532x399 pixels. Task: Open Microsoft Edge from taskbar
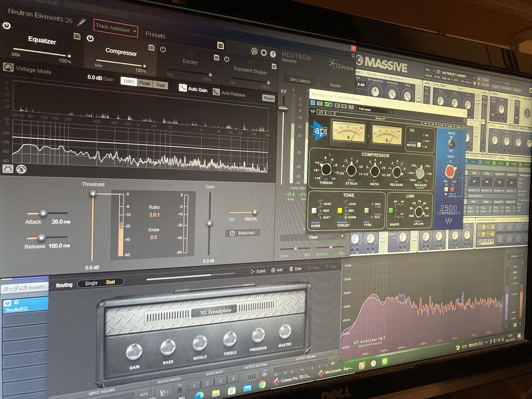[x=200, y=396]
